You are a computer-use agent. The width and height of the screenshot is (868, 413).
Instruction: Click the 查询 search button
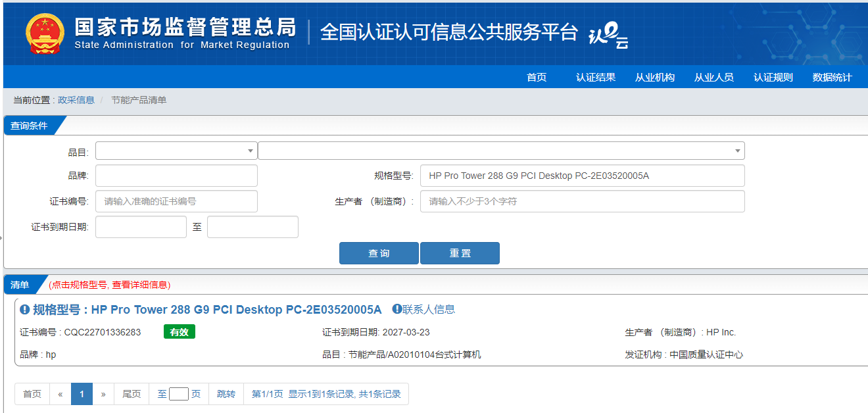[x=379, y=253]
